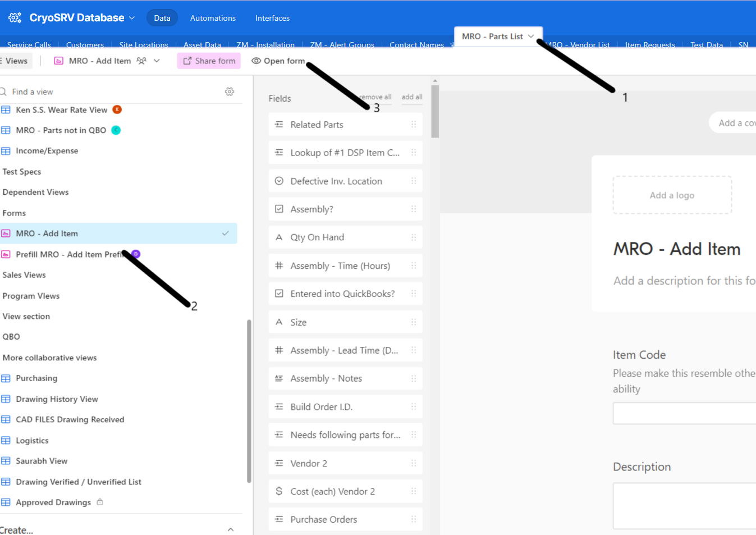This screenshot has height=535, width=756.
Task: Open the Interfaces tab
Action: 272,18
